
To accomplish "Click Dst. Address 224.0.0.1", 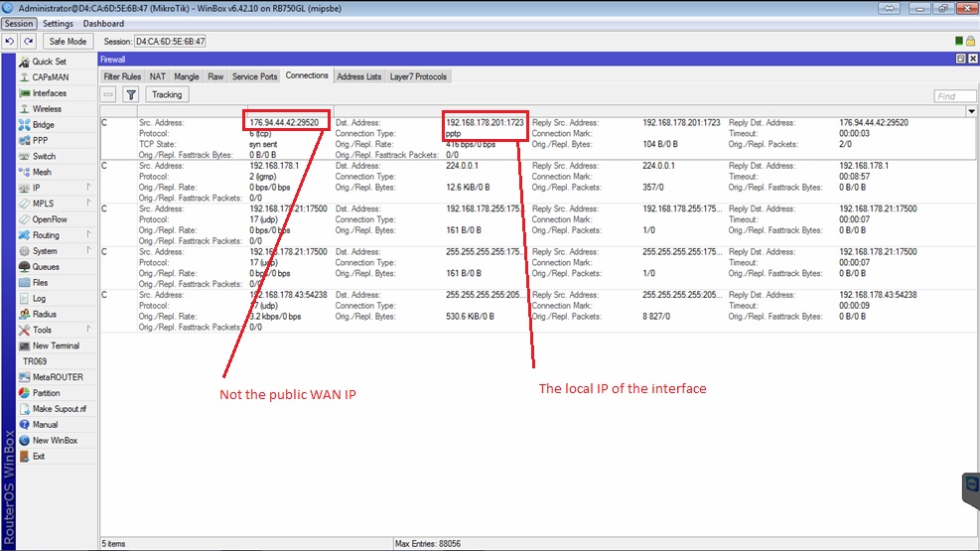I will pyautogui.click(x=462, y=166).
